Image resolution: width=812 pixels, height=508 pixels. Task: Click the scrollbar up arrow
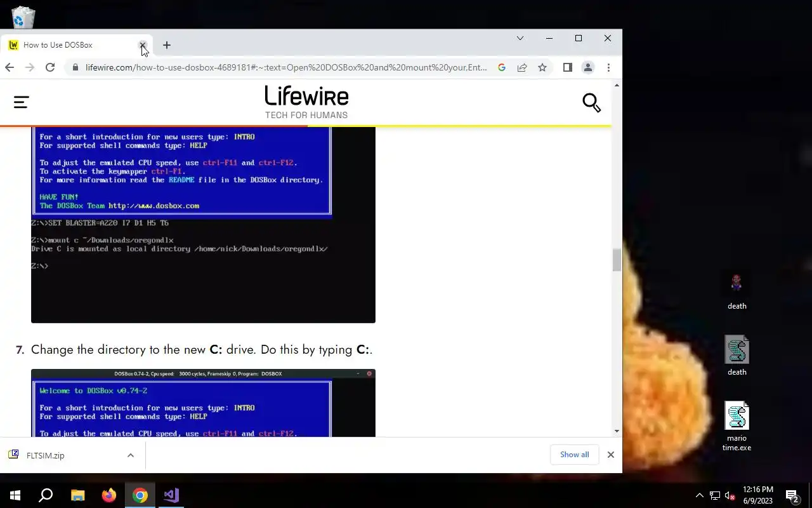coord(617,85)
